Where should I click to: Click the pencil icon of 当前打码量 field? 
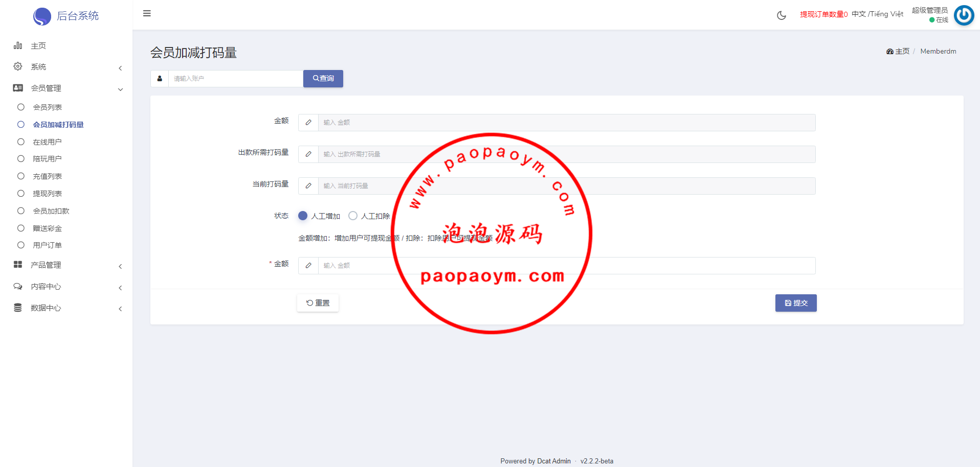tap(308, 186)
